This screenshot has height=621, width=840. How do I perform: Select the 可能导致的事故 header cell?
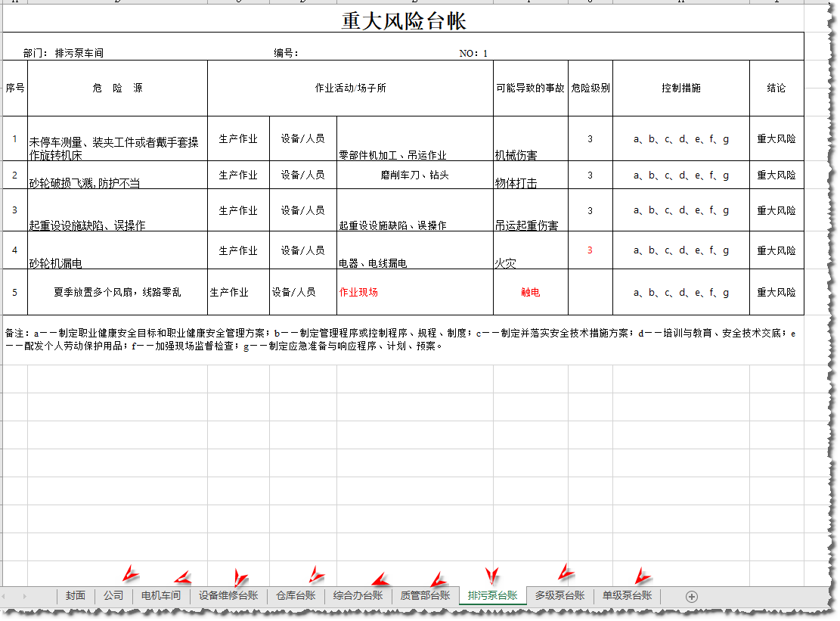click(530, 88)
